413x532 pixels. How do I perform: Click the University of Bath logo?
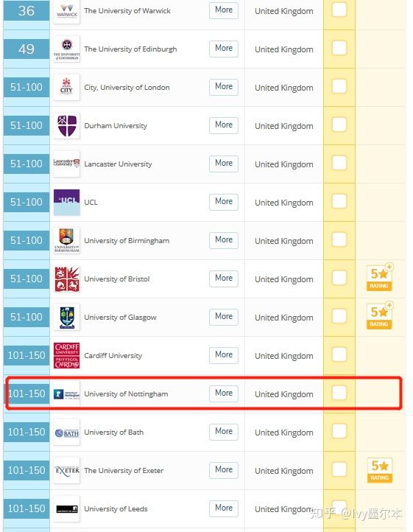tap(66, 433)
